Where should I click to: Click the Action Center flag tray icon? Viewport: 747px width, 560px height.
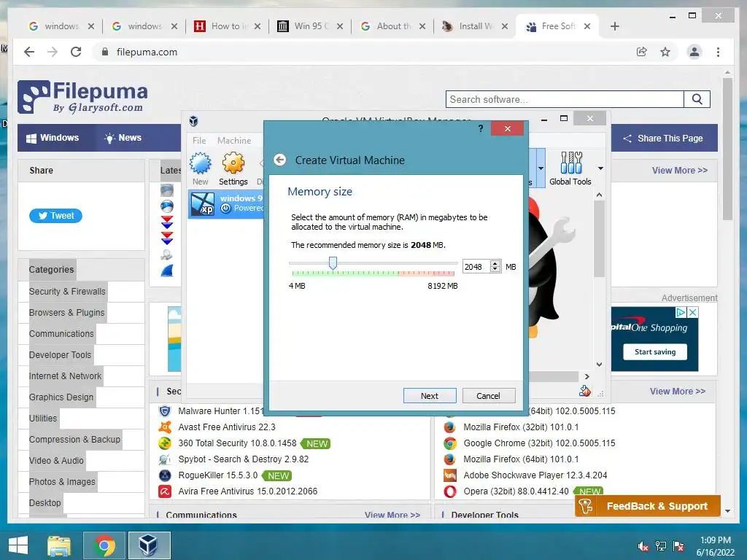coord(678,546)
